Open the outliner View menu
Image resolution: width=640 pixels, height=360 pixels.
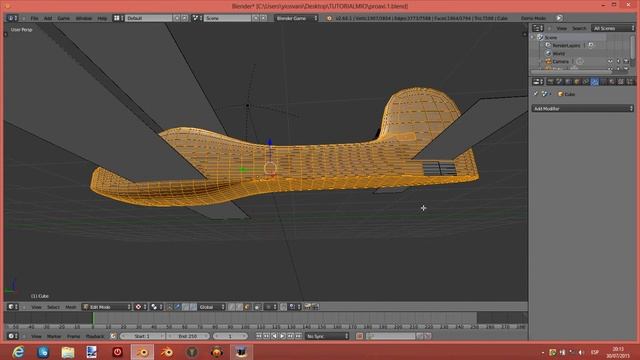561,29
